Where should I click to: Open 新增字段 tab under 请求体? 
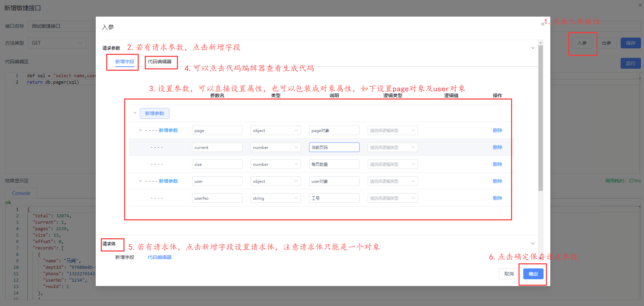coord(125,257)
